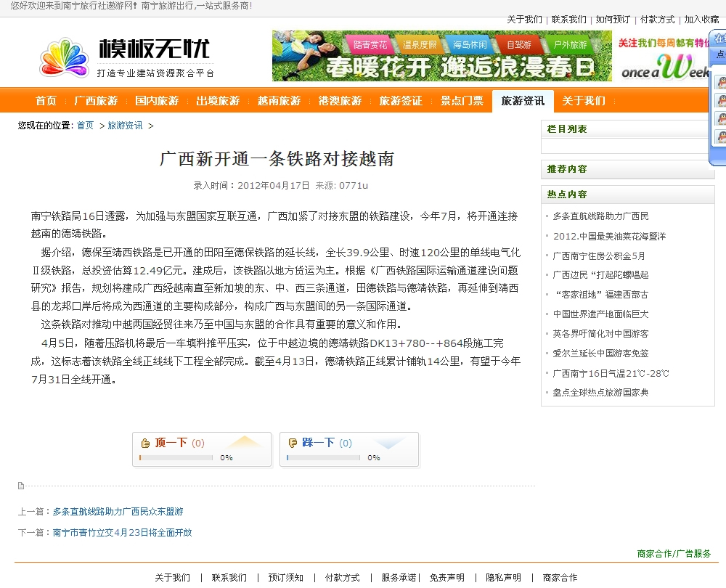Click 商家合作/广告服务 green link

pyautogui.click(x=674, y=554)
